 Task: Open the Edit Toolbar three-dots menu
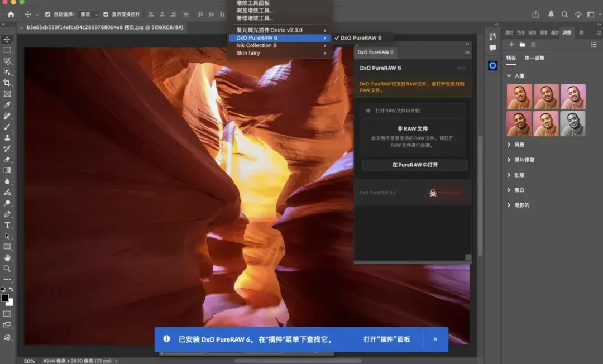point(7,280)
